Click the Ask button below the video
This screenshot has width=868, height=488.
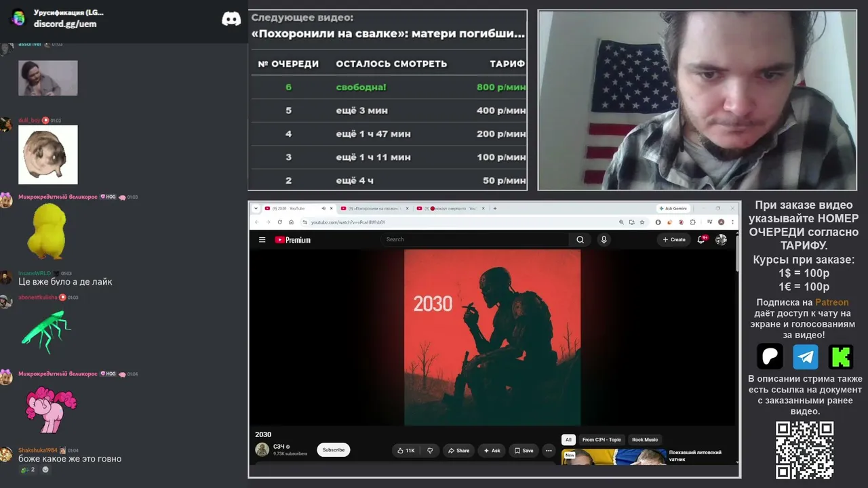492,451
